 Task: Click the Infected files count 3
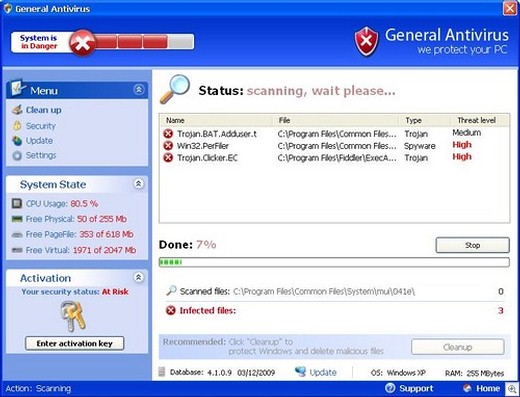pos(501,311)
